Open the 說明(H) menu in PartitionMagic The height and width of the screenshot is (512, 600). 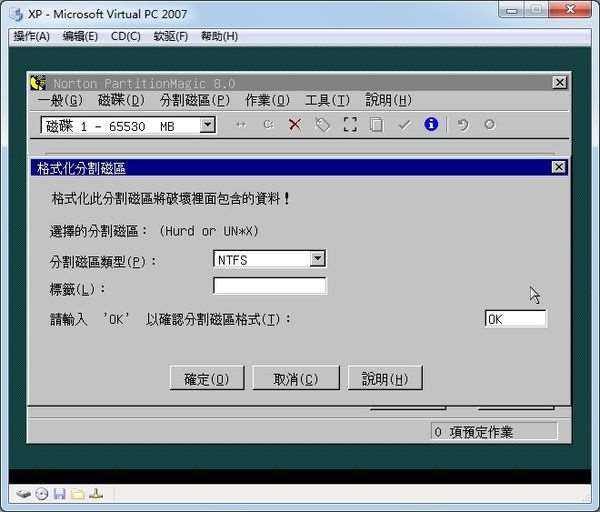388,100
